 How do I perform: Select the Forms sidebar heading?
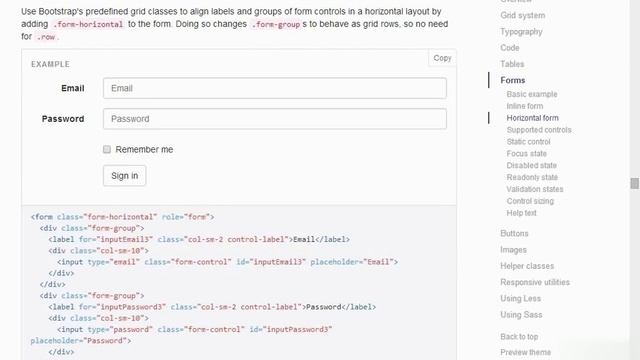click(x=513, y=80)
